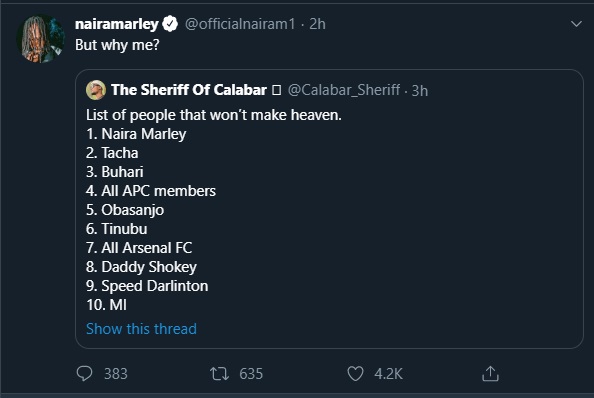Screen dimensions: 594x398
Task: Click the 2h tweet timestamp
Action: click(317, 24)
